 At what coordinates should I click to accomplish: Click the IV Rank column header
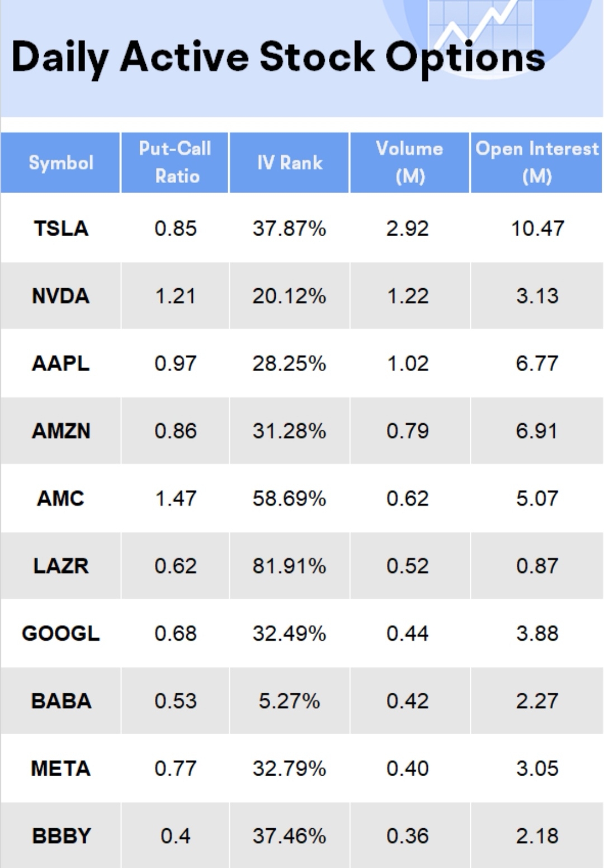[290, 163]
